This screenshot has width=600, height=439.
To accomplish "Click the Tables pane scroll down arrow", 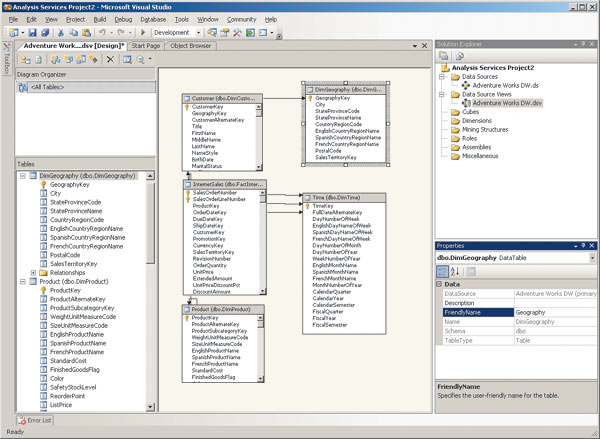I will 150,407.
